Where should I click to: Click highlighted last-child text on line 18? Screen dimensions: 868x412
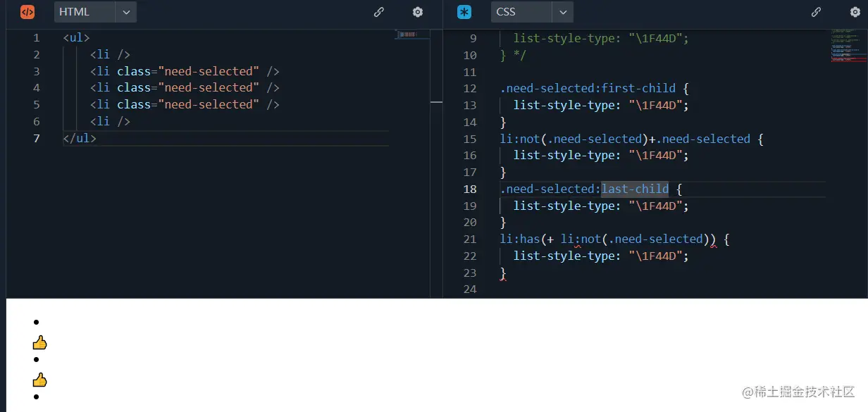pyautogui.click(x=635, y=189)
